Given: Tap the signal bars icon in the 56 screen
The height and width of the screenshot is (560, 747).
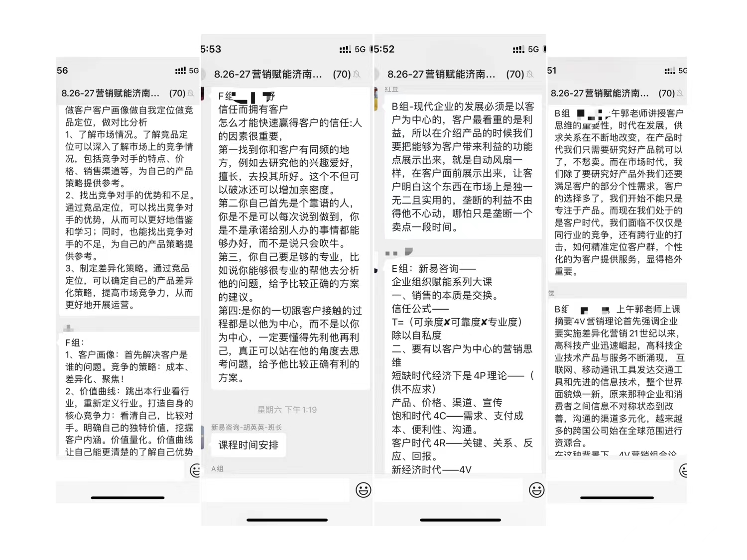Looking at the screenshot, I should (180, 71).
